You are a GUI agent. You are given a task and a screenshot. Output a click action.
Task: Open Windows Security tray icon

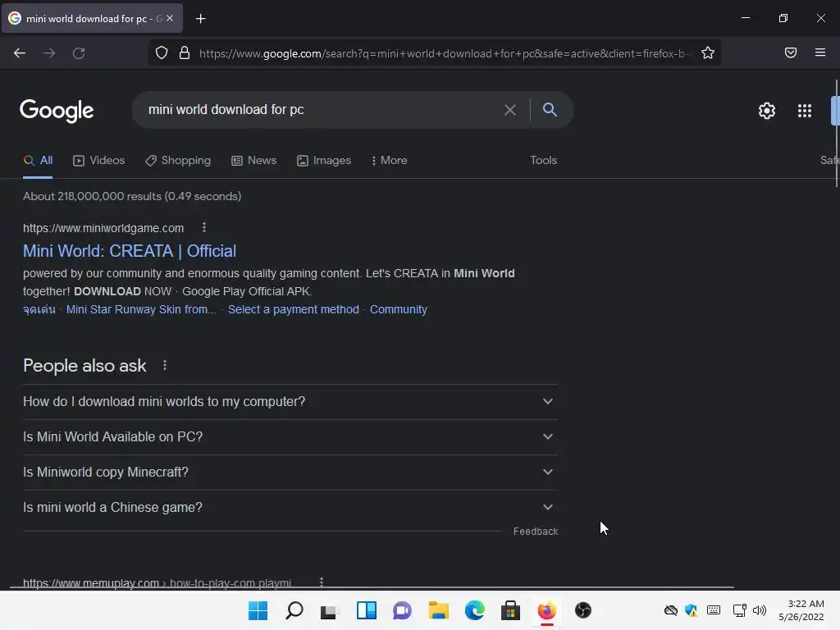point(691,610)
